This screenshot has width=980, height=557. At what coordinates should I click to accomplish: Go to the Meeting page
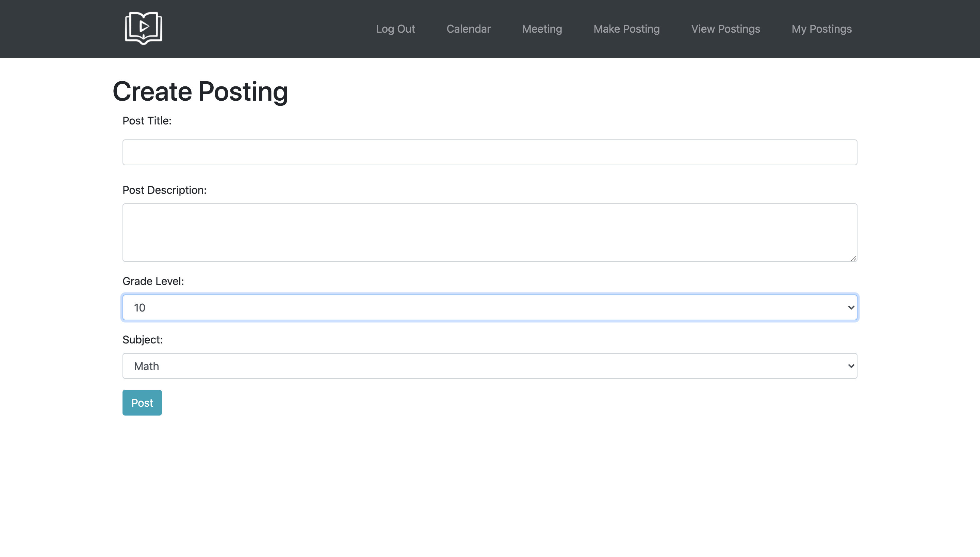(542, 29)
